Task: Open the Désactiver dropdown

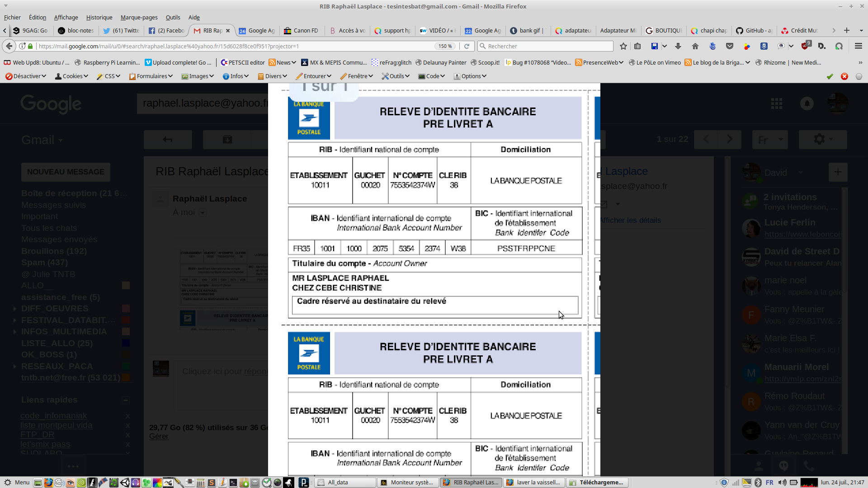Action: click(x=26, y=76)
